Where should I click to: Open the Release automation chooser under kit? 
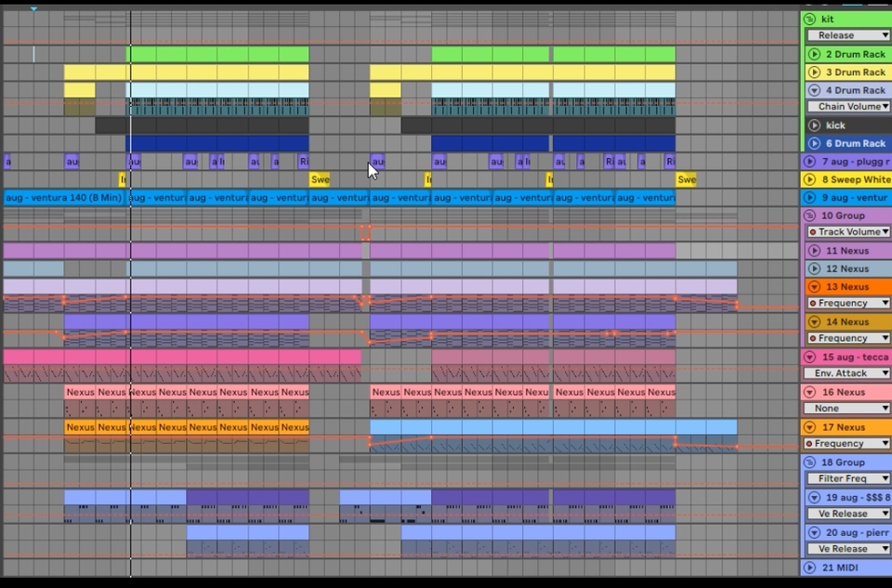point(848,35)
